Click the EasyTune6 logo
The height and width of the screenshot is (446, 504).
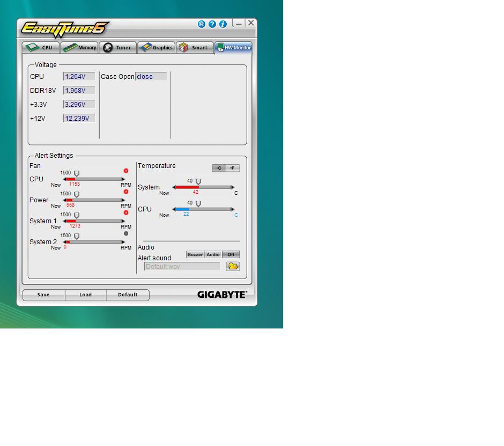coord(64,29)
